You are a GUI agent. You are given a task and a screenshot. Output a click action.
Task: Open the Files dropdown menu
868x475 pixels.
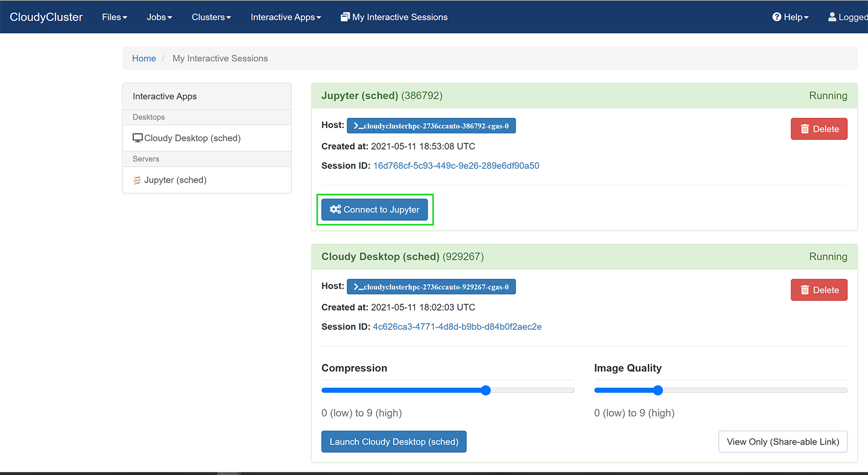(x=114, y=17)
